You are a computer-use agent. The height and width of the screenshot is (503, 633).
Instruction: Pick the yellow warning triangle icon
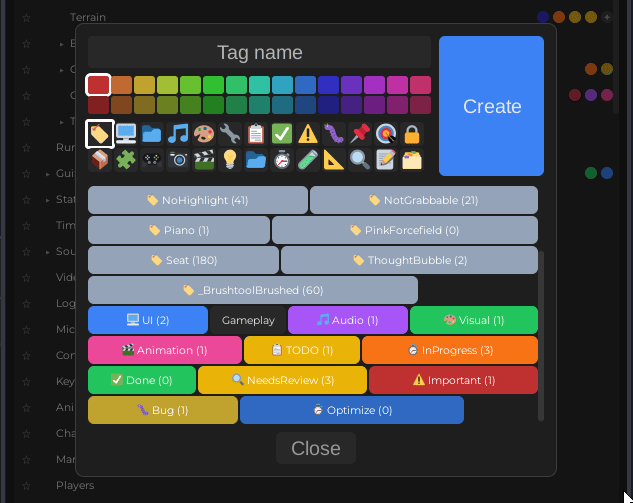[308, 134]
